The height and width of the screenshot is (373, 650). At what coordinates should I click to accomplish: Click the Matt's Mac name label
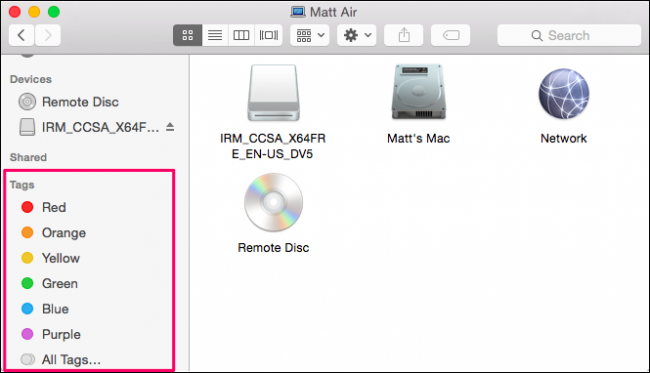click(419, 138)
